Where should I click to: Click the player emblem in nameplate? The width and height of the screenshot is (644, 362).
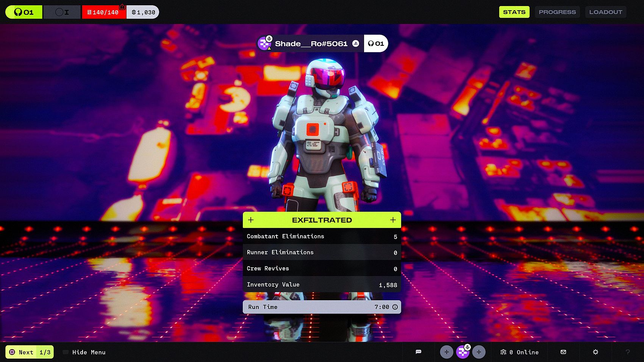tap(264, 44)
